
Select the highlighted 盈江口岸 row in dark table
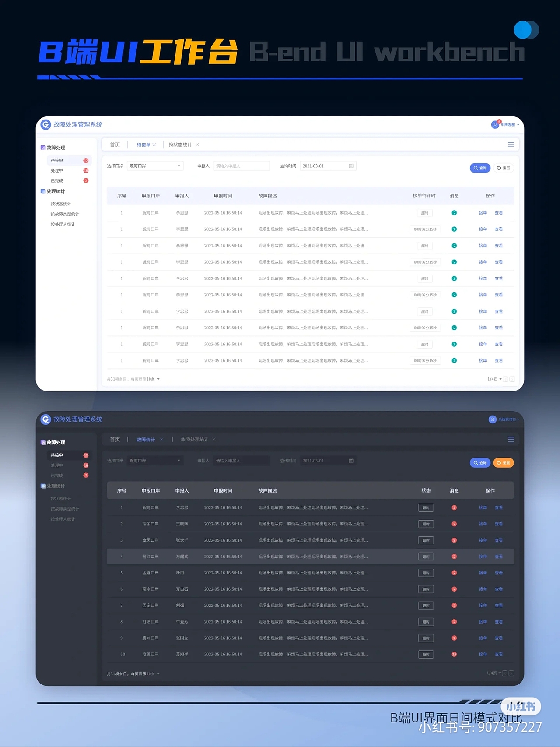point(310,557)
